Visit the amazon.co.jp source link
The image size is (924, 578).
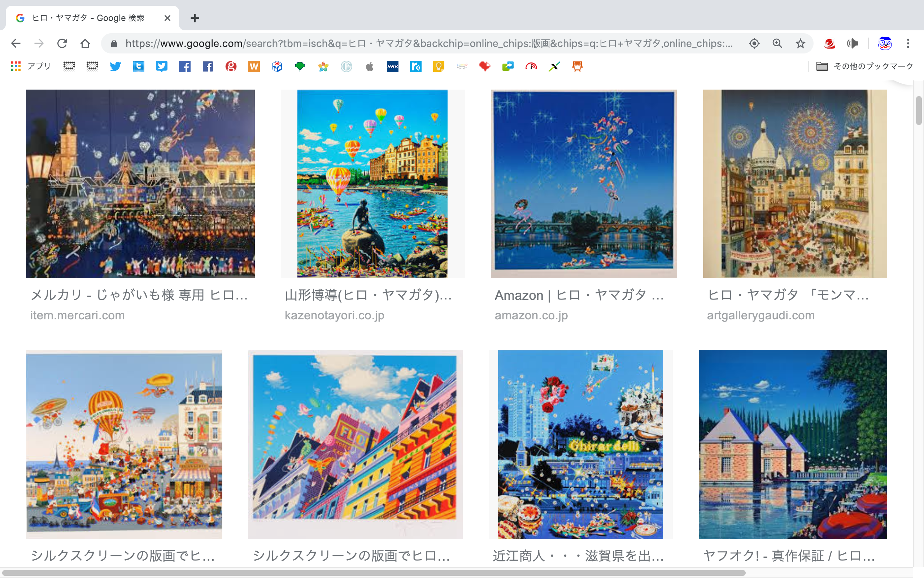tap(532, 315)
